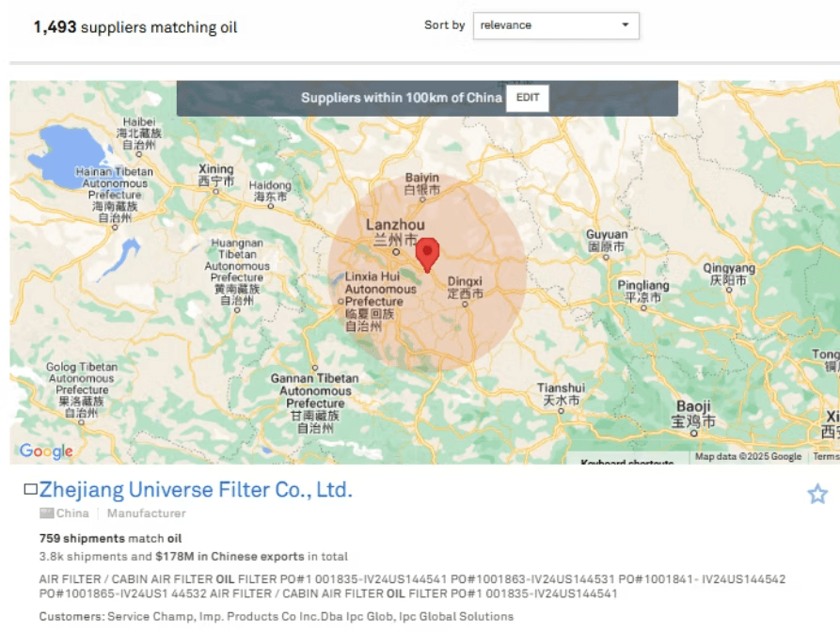Image resolution: width=840 pixels, height=632 pixels.
Task: Click the Manufacturer label under supplier name
Action: click(146, 513)
